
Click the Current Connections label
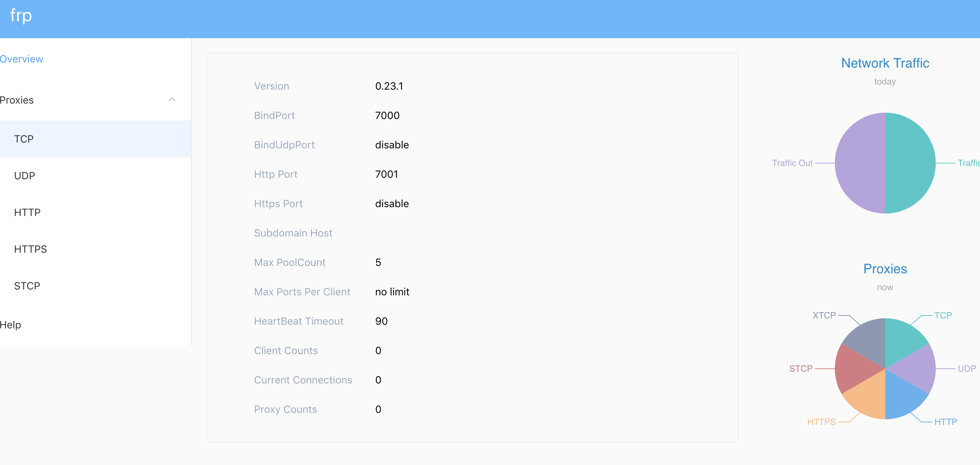(x=303, y=380)
